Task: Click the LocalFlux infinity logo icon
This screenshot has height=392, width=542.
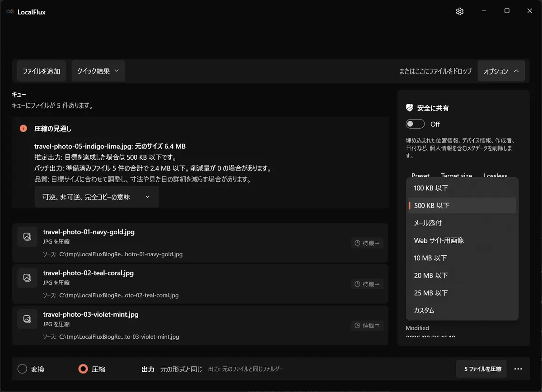Action: coord(10,12)
